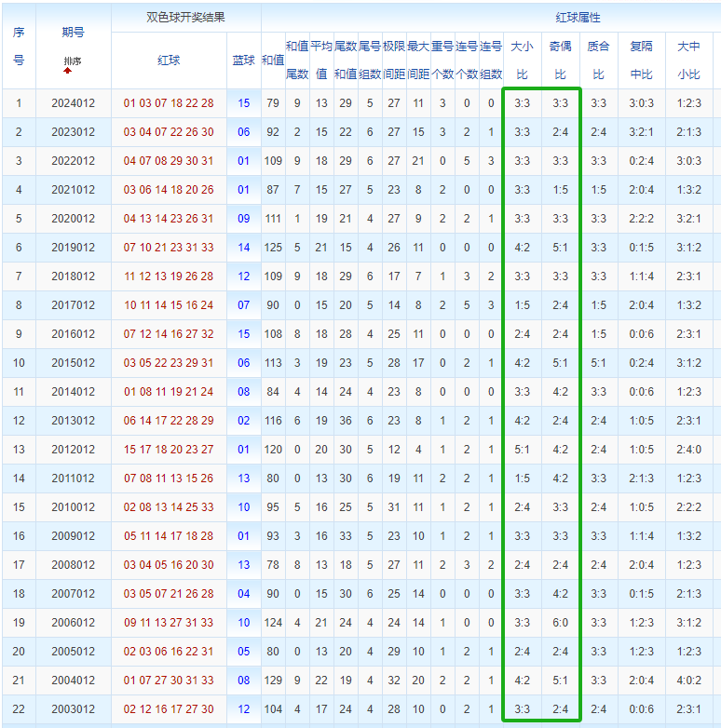This screenshot has height=728, width=721.
Task: Select the 红球属性 group header
Action: point(578,18)
